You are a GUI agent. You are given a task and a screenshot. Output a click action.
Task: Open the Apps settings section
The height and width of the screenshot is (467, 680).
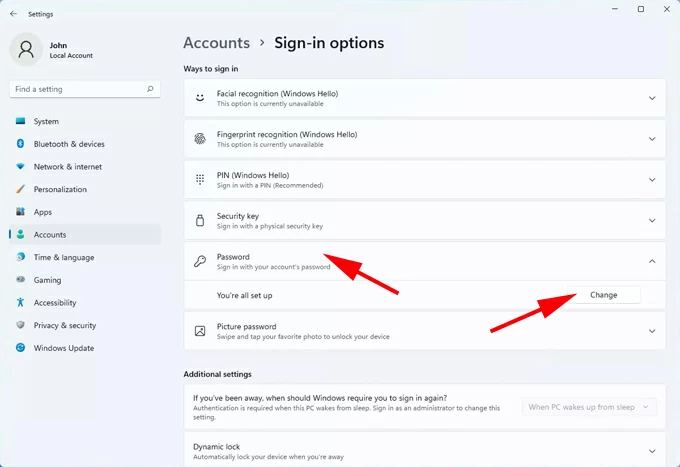pos(43,212)
